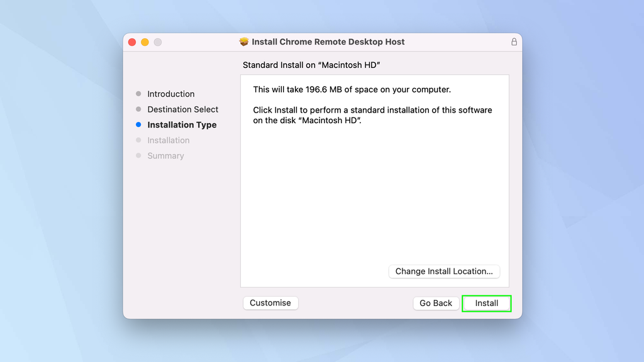
Task: Click the gray dot beside Introduction
Action: 137,94
